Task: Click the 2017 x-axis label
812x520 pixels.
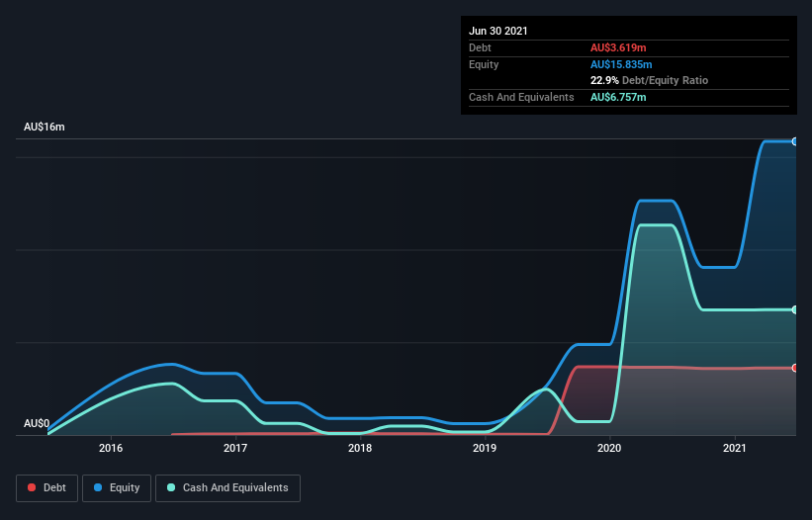Action: click(235, 448)
